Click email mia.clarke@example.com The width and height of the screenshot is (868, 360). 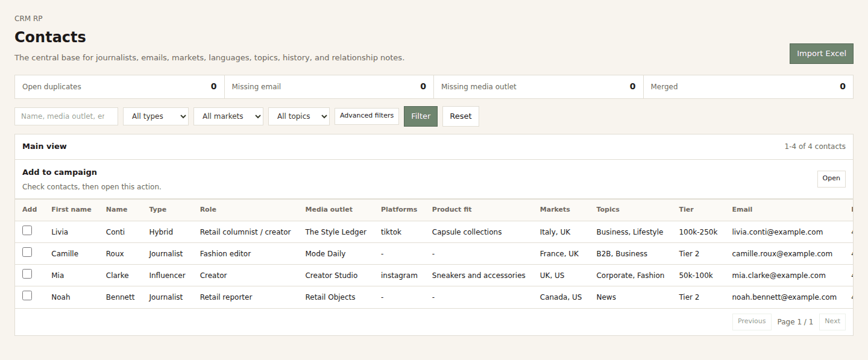coord(779,276)
